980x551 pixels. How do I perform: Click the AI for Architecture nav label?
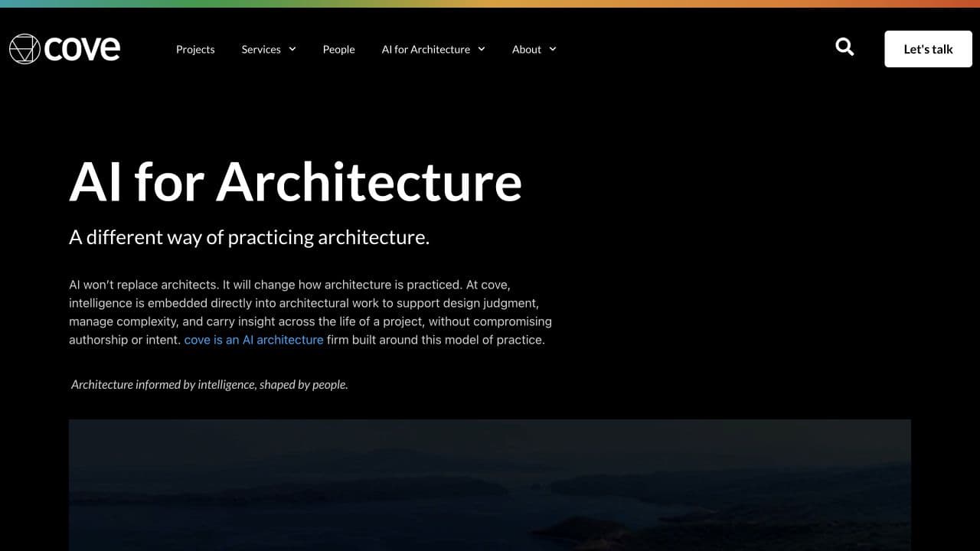click(426, 49)
